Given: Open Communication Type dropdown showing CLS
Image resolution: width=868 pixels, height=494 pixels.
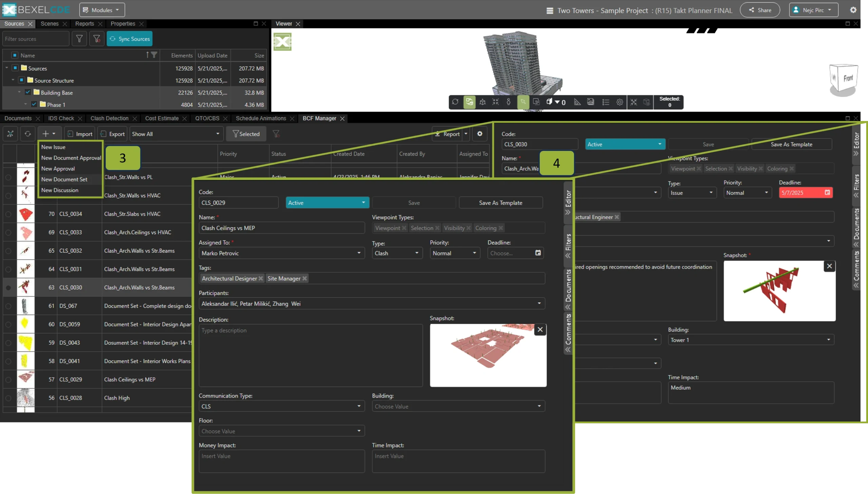Looking at the screenshot, I should click(281, 406).
